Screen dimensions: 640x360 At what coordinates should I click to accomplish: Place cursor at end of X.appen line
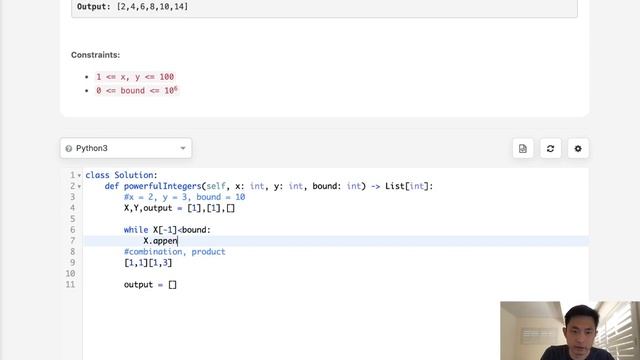(178, 241)
